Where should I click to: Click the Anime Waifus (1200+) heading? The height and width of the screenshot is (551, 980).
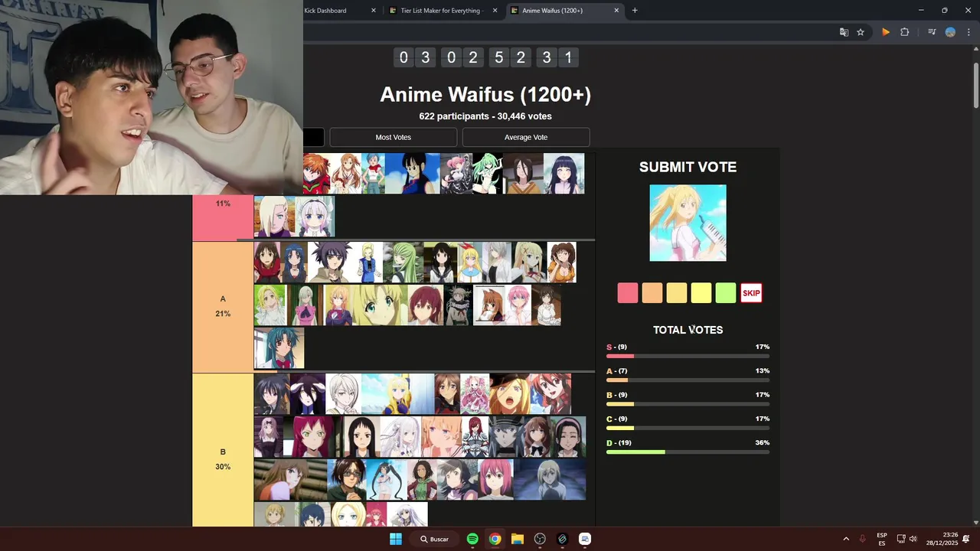[x=485, y=95]
